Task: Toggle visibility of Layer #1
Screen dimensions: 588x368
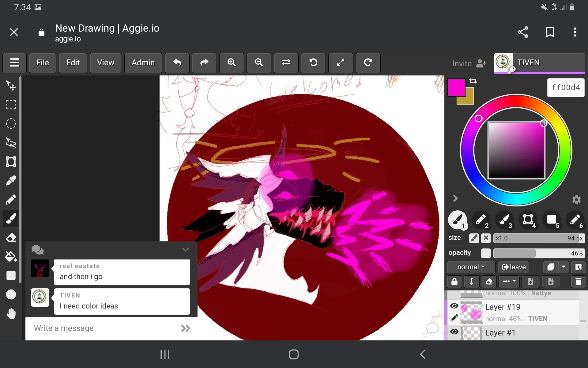Action: click(454, 332)
